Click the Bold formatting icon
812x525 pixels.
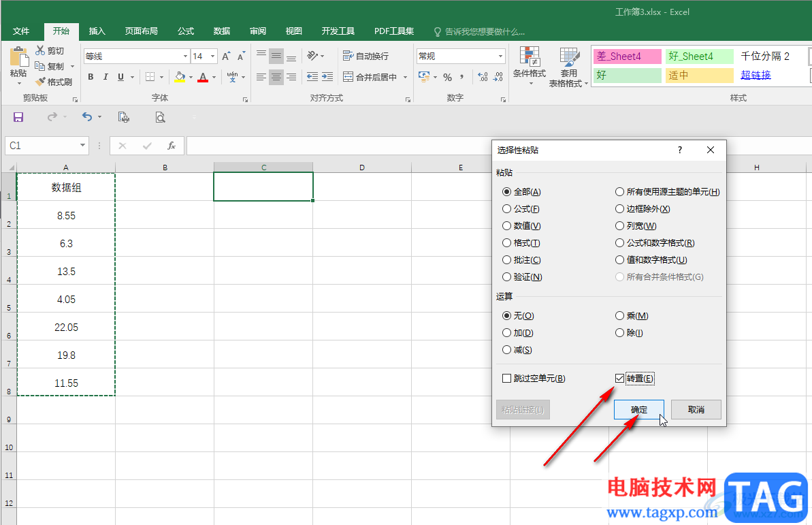click(x=91, y=77)
